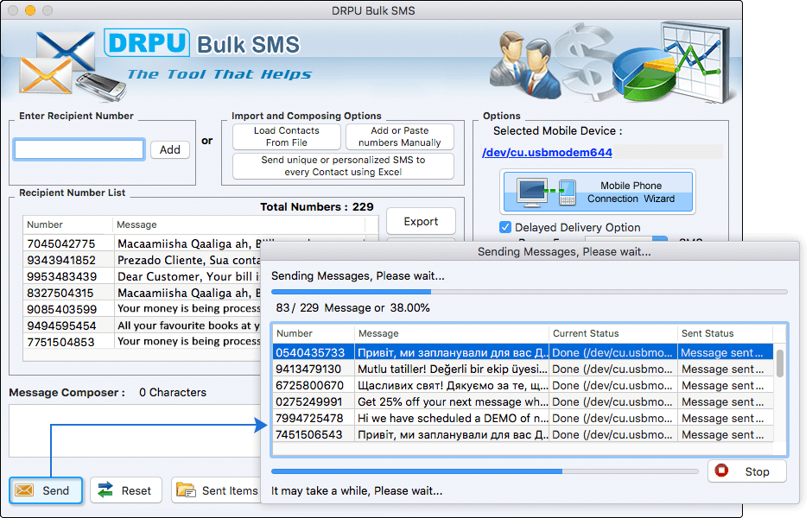Click the sending dialog list scrollbar
This screenshot has width=812, height=518.
780,363
